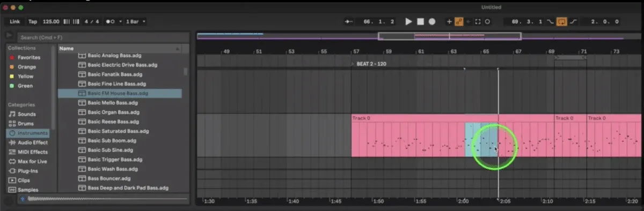Screen dimensions: 644x211
Task: Open the Audio Effect category
Action: pyautogui.click(x=28, y=142)
